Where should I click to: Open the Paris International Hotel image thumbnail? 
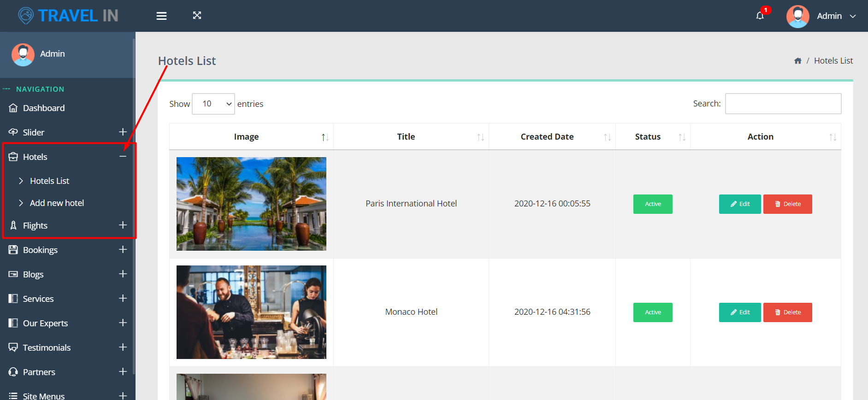[x=251, y=204]
